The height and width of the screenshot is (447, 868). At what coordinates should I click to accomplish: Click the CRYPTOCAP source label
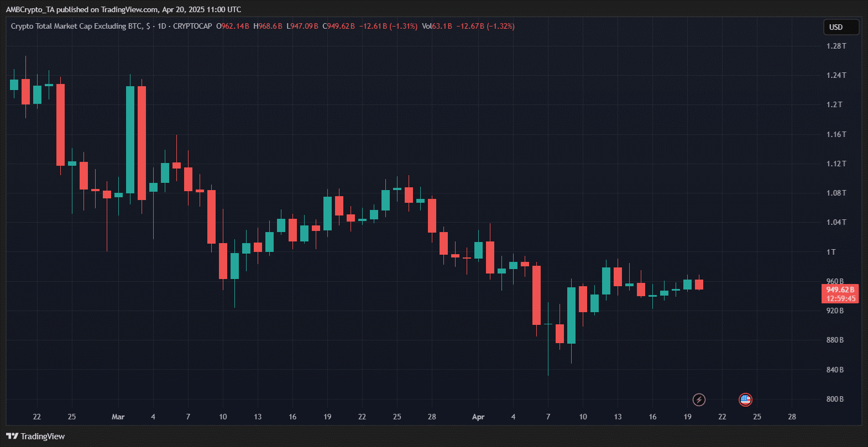(x=192, y=26)
